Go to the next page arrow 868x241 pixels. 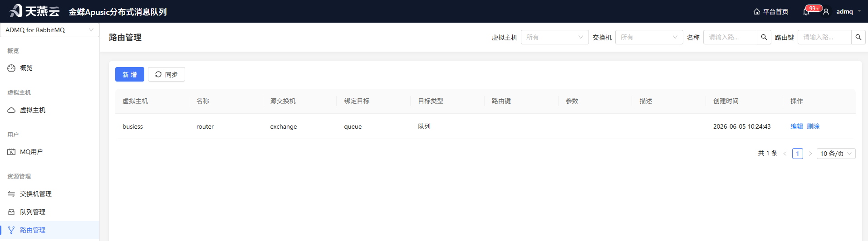pyautogui.click(x=810, y=154)
